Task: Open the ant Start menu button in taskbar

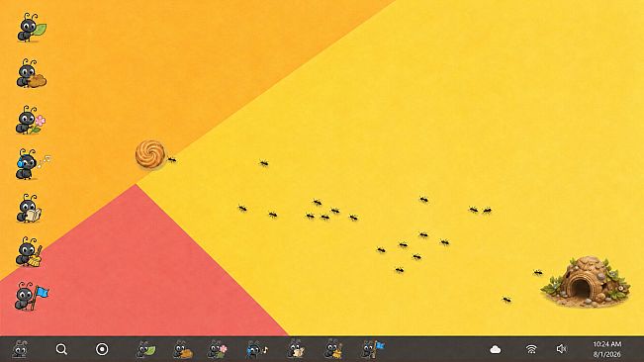Action: [20, 349]
